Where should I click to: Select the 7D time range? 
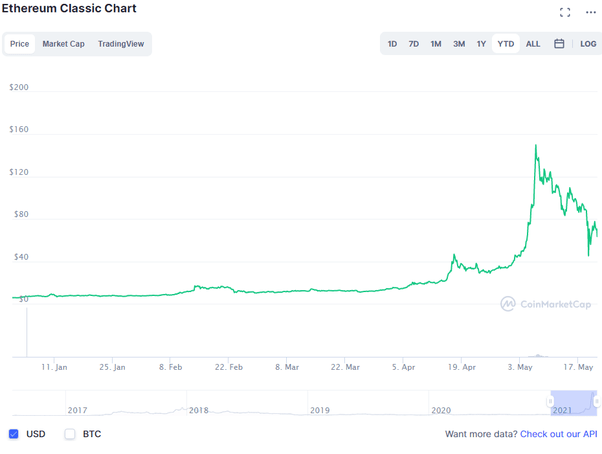coord(413,44)
